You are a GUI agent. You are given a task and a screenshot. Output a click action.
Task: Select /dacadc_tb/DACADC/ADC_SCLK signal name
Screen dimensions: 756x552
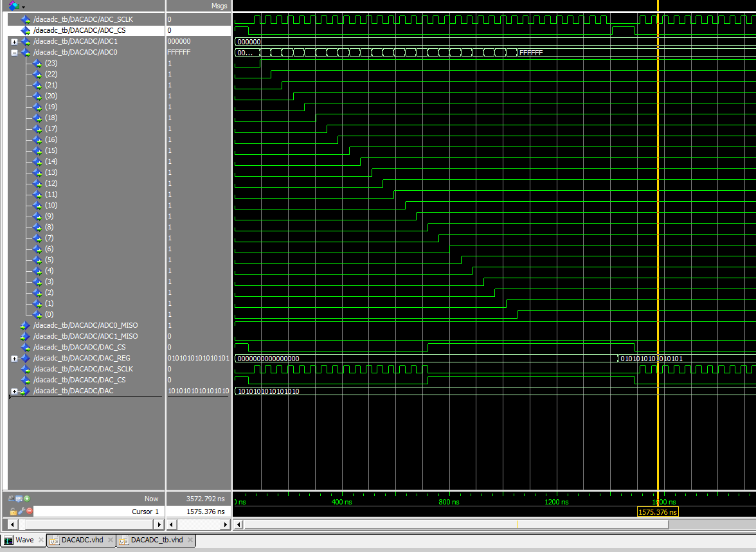tap(83, 19)
